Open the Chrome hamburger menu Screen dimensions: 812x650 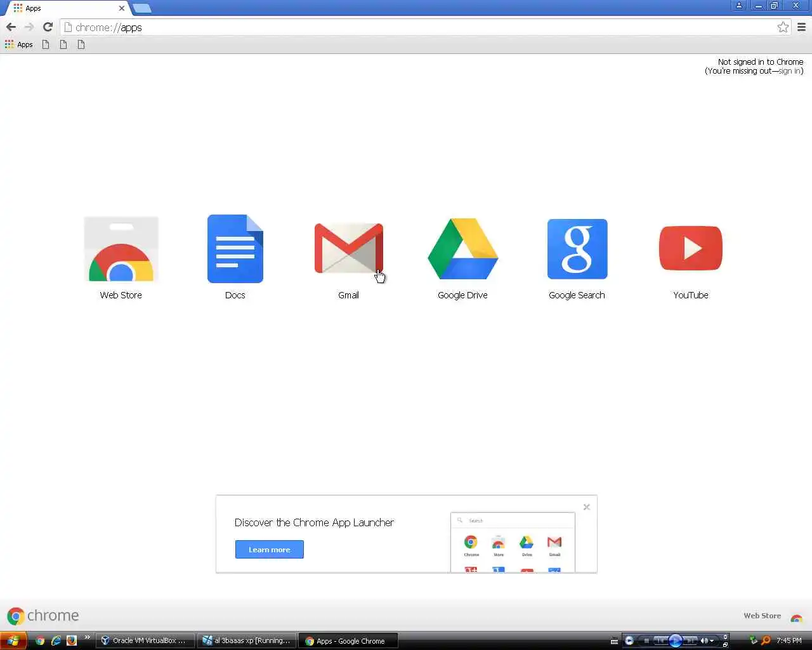click(801, 27)
